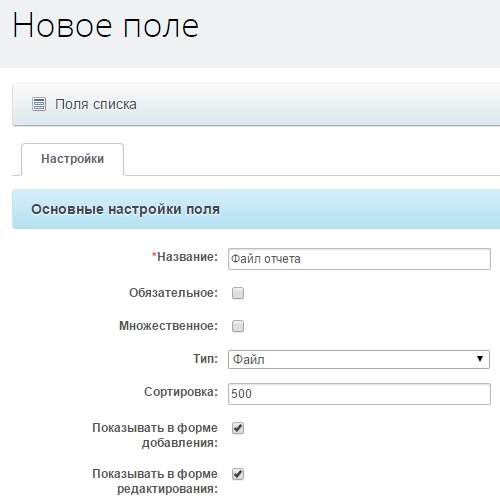Viewport: 500px width, 503px height.
Task: Click the Тип label
Action: [x=205, y=359]
